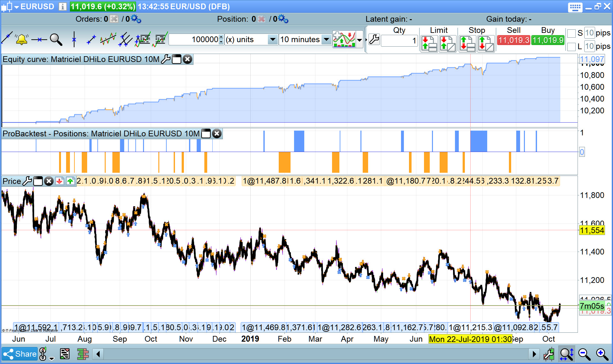The height and width of the screenshot is (364, 613).
Task: Expand the units type dropdown
Action: tap(272, 40)
